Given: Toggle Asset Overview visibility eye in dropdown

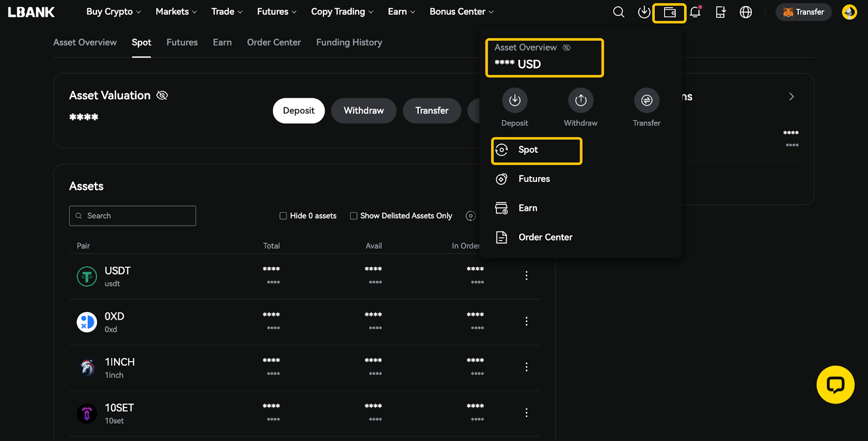Looking at the screenshot, I should pos(566,48).
